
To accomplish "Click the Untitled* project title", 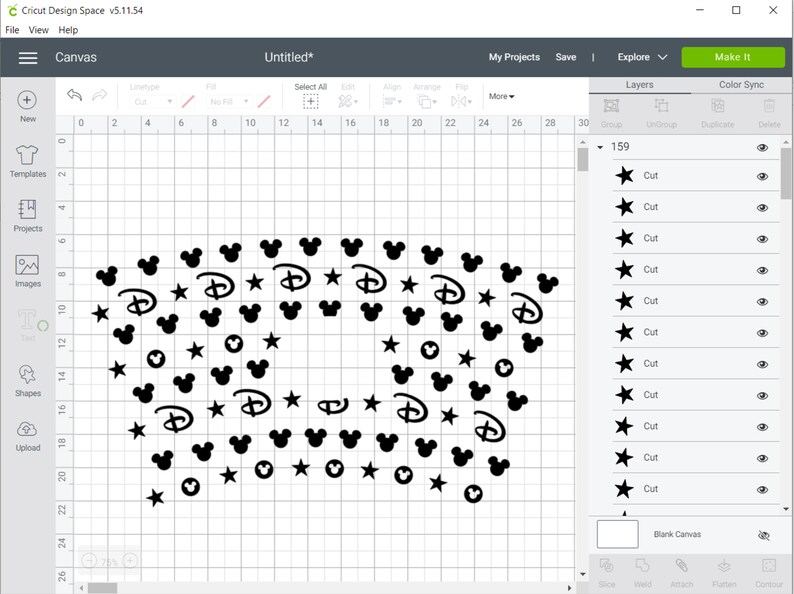I will (x=289, y=57).
